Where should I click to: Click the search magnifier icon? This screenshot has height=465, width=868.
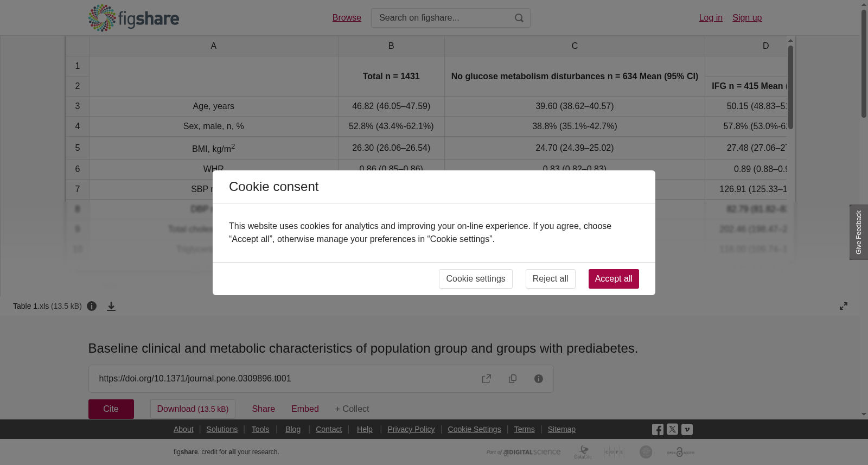point(519,18)
